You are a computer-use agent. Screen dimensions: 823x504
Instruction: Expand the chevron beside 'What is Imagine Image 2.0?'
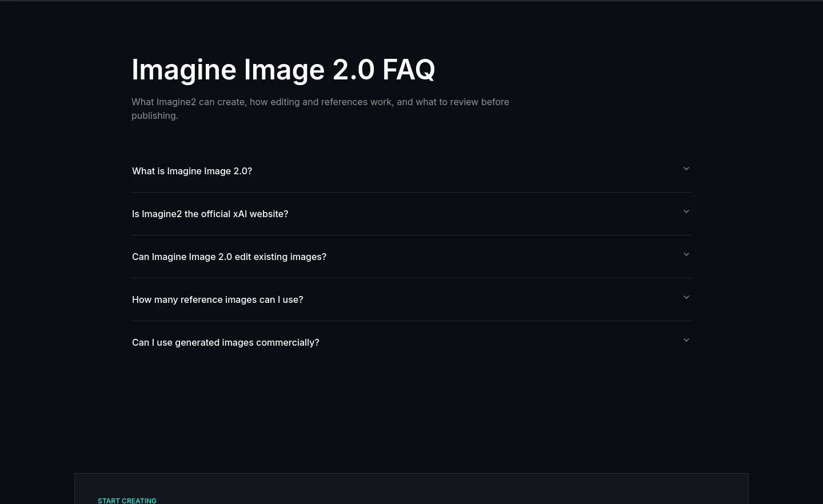[686, 169]
